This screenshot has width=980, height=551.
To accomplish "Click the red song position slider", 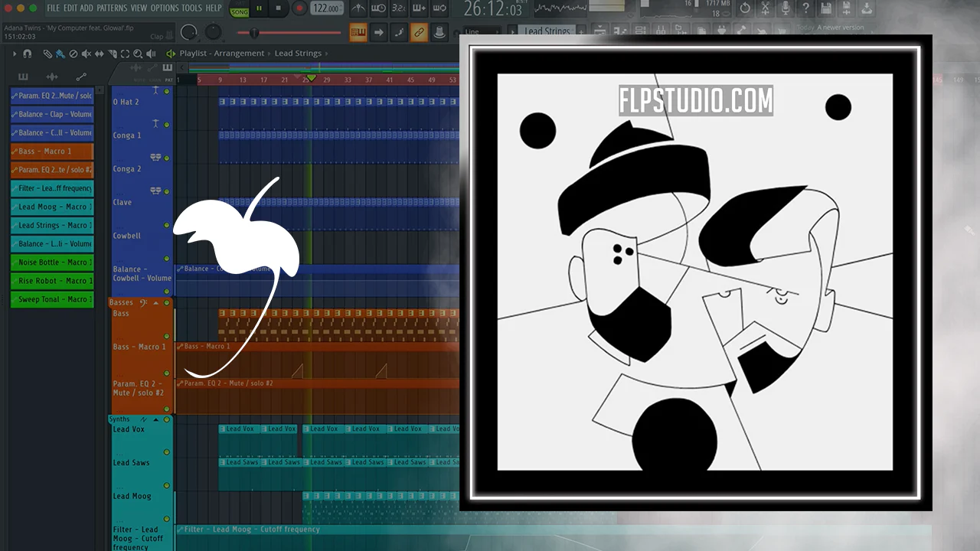I will pyautogui.click(x=289, y=33).
